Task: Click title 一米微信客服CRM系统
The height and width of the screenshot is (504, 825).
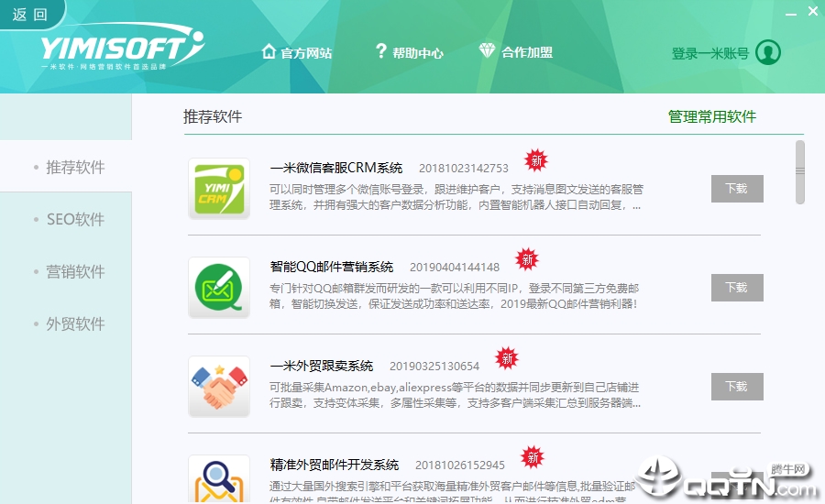Action: [x=335, y=168]
